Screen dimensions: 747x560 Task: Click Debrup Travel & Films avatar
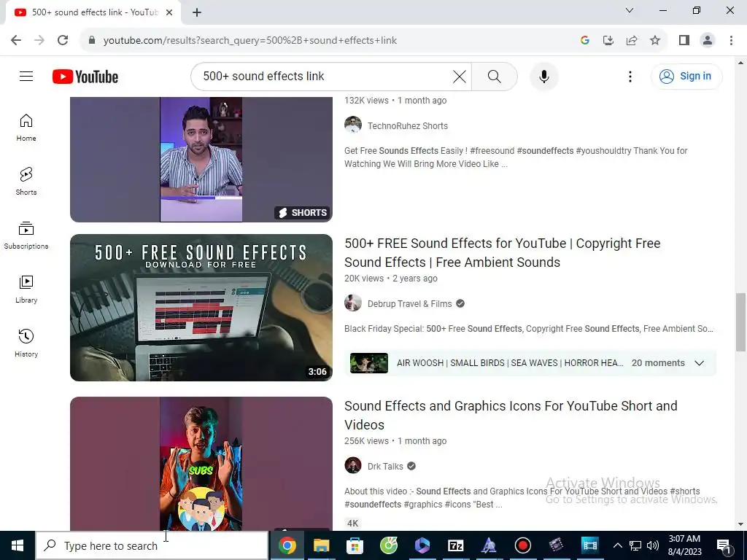(353, 303)
